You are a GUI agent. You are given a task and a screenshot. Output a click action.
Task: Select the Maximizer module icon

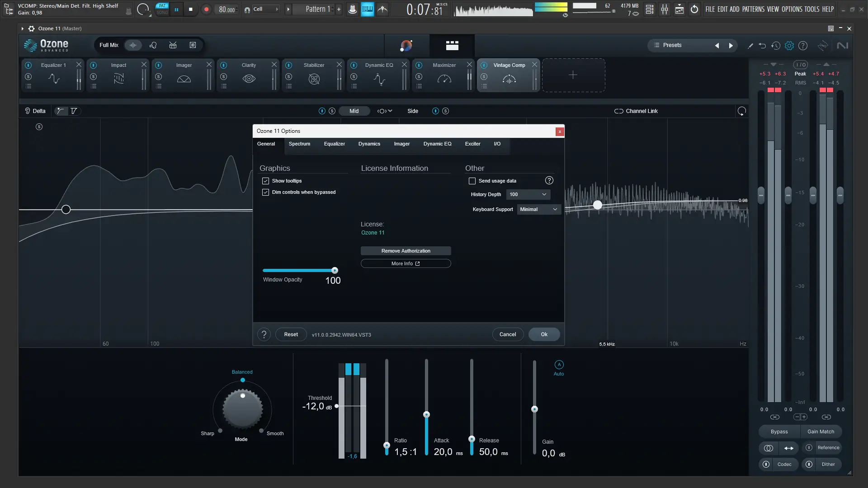444,79
